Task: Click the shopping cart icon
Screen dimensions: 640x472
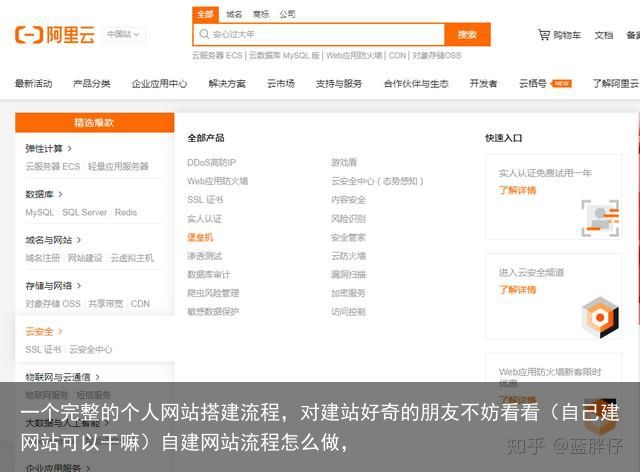Action: coord(544,35)
